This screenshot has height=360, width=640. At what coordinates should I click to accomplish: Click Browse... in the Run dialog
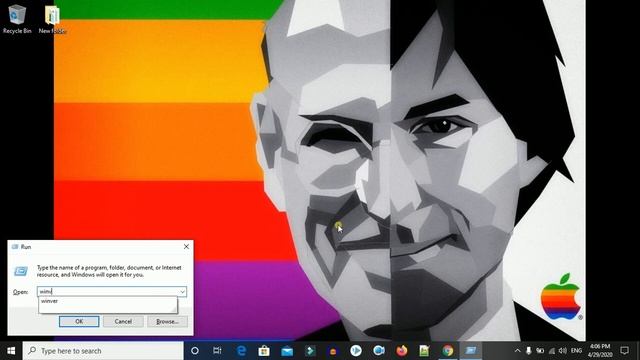167,321
